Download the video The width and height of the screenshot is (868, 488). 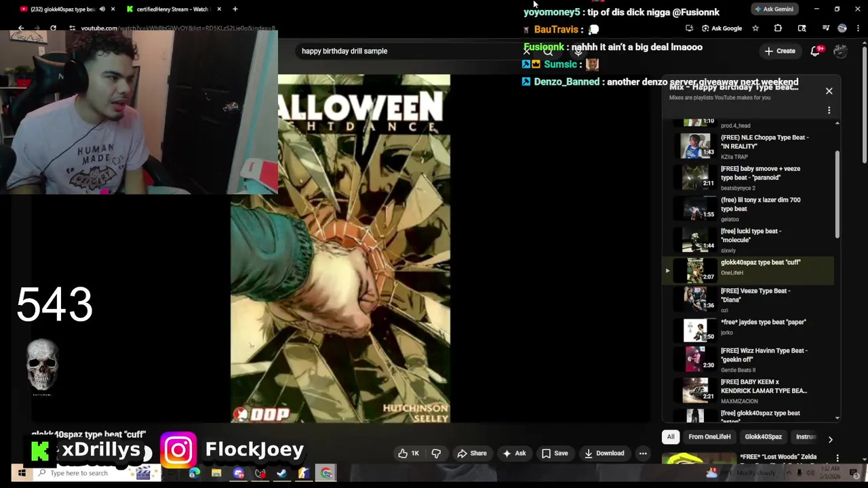click(604, 453)
